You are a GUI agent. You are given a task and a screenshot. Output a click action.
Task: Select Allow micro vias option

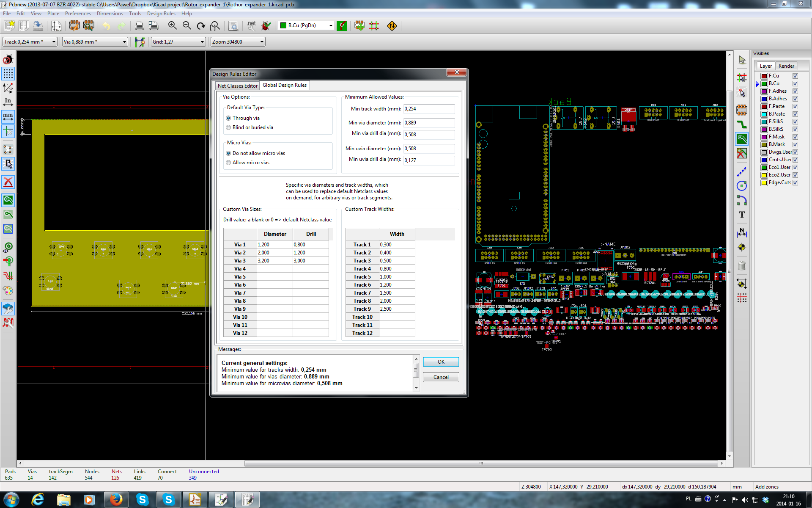(x=228, y=163)
